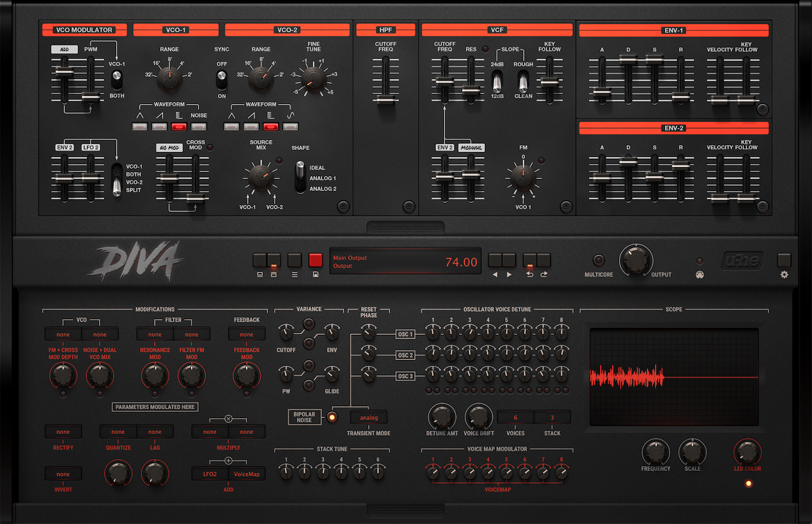
Task: Toggle the BIPOLAR NOISE LED
Action: click(x=332, y=416)
